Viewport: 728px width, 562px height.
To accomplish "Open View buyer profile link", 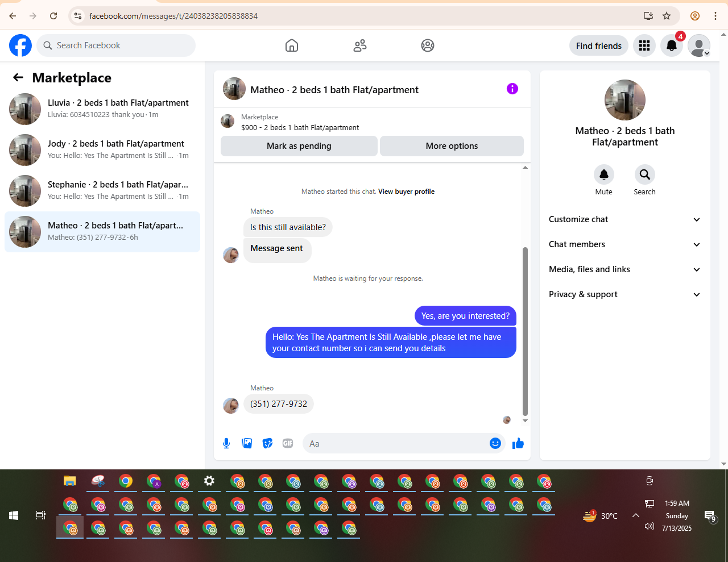I will point(406,192).
